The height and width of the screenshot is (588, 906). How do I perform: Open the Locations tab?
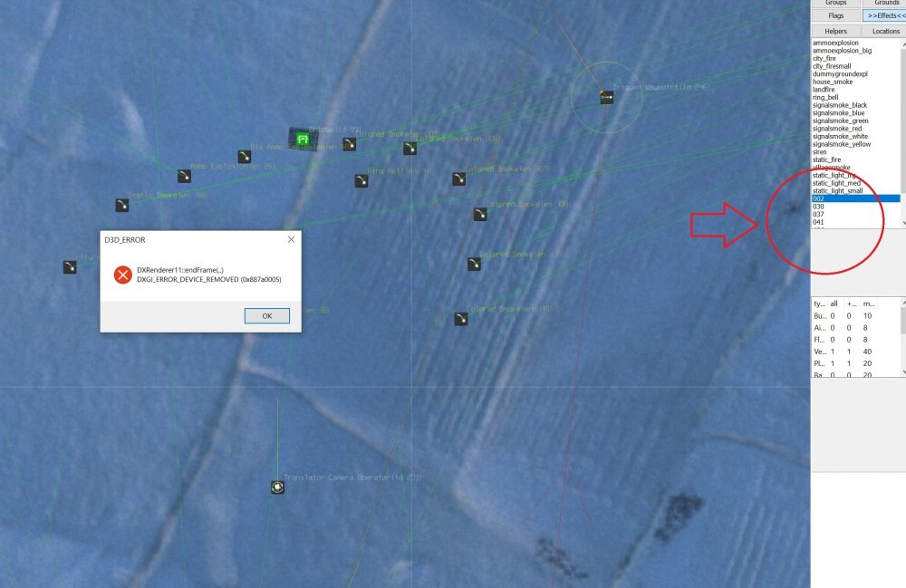(x=886, y=31)
